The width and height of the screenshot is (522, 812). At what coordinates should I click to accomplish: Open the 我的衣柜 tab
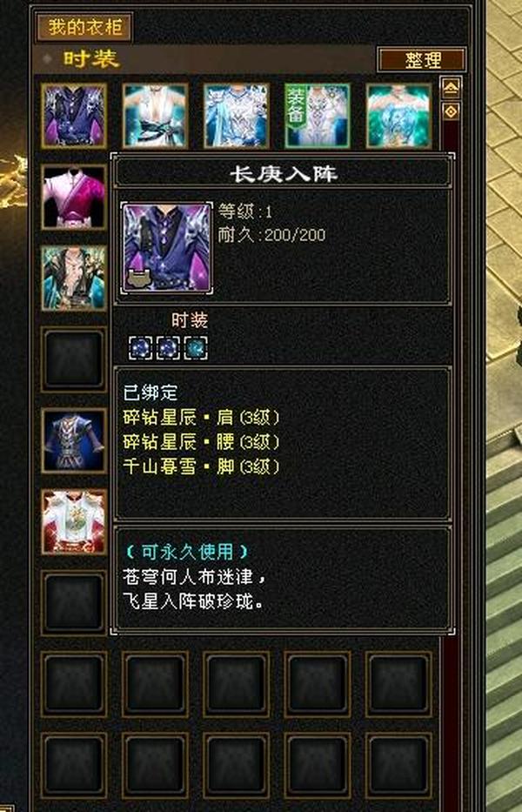click(85, 28)
